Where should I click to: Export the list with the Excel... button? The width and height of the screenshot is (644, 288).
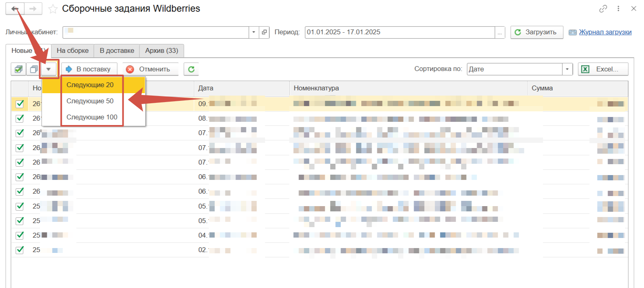click(603, 69)
